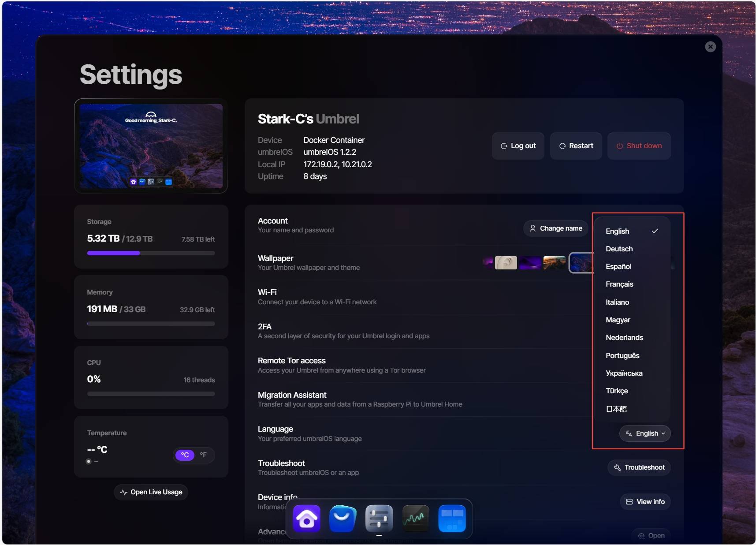Click the Shut down button
The image size is (756, 545).
(639, 146)
